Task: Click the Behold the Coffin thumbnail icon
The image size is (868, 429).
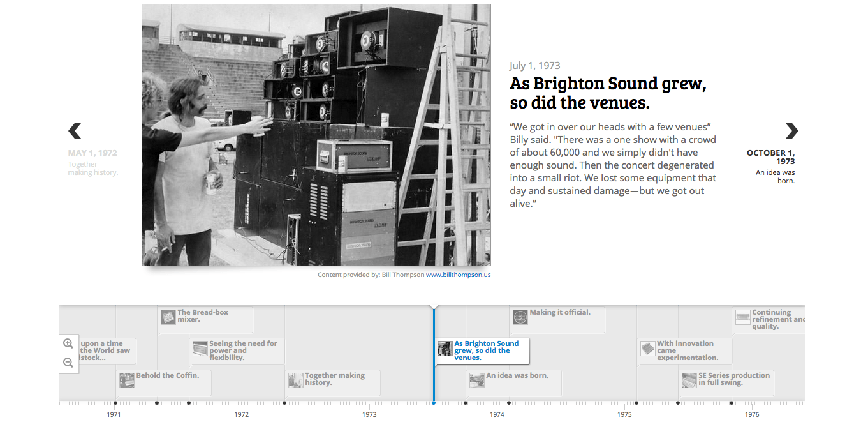Action: [126, 380]
